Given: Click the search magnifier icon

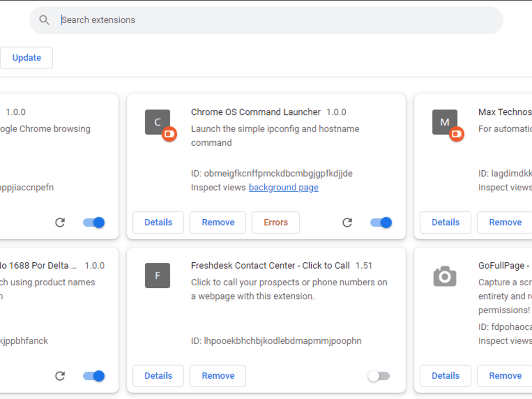Looking at the screenshot, I should pyautogui.click(x=44, y=20).
